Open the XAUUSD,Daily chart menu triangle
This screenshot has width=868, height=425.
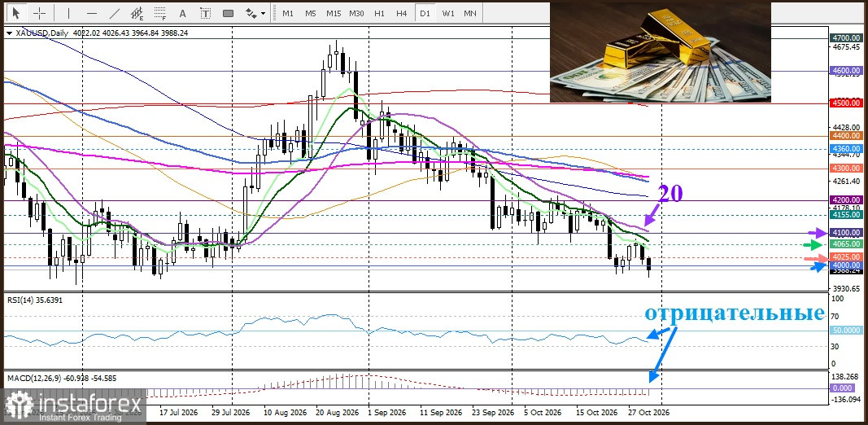tap(8, 33)
